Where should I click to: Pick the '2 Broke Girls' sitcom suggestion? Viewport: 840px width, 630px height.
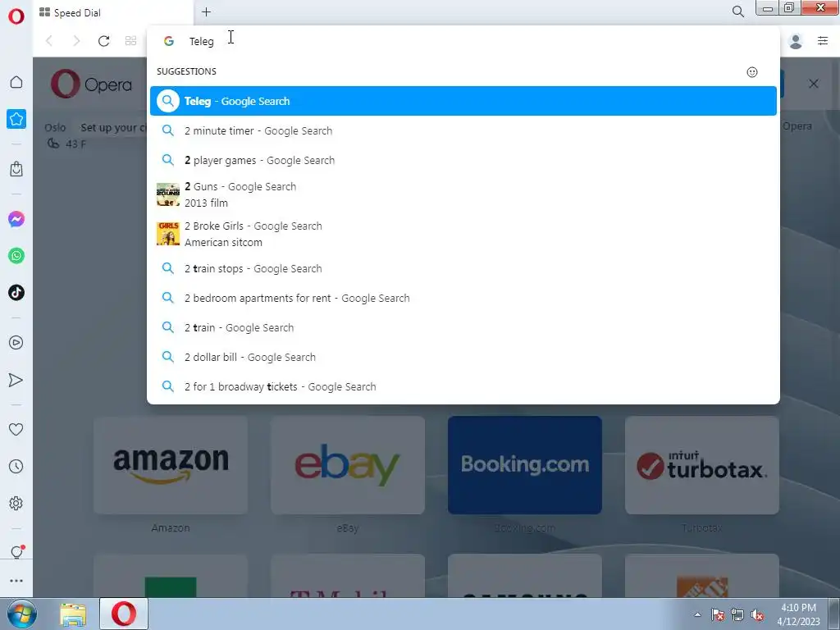point(463,234)
